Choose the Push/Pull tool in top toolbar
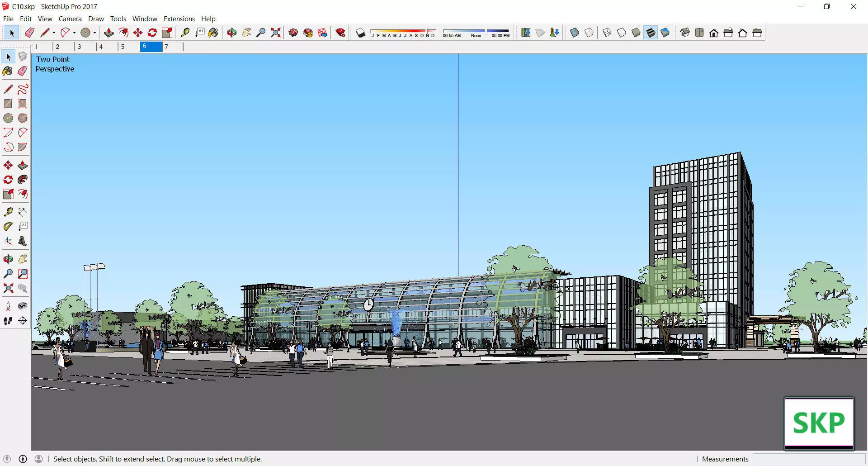Viewport: 868px width, 466px height. point(108,33)
